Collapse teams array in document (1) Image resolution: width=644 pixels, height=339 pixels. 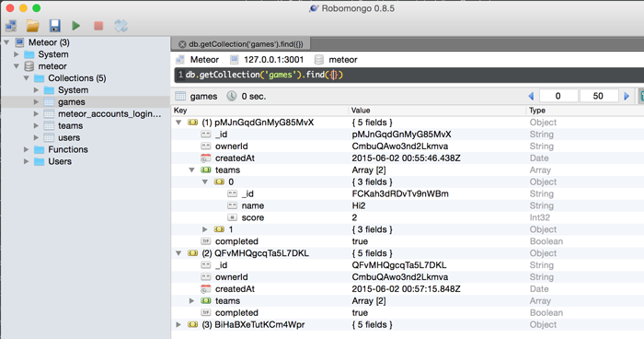tap(191, 169)
